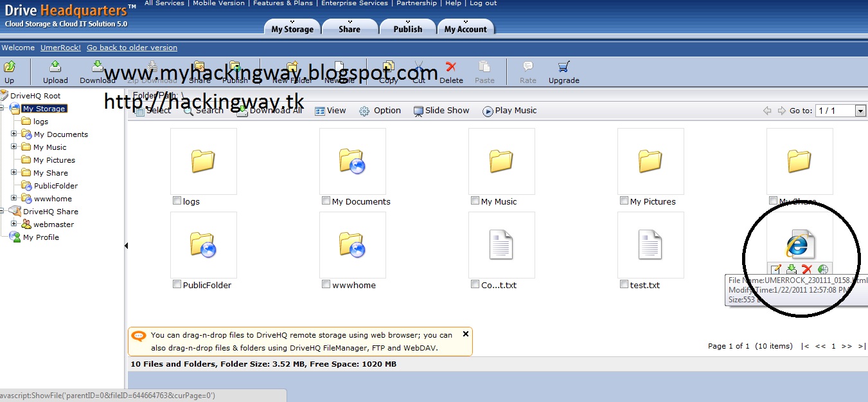The width and height of the screenshot is (868, 402).
Task: Tick the Co...t.txt file checkbox
Action: click(x=475, y=284)
